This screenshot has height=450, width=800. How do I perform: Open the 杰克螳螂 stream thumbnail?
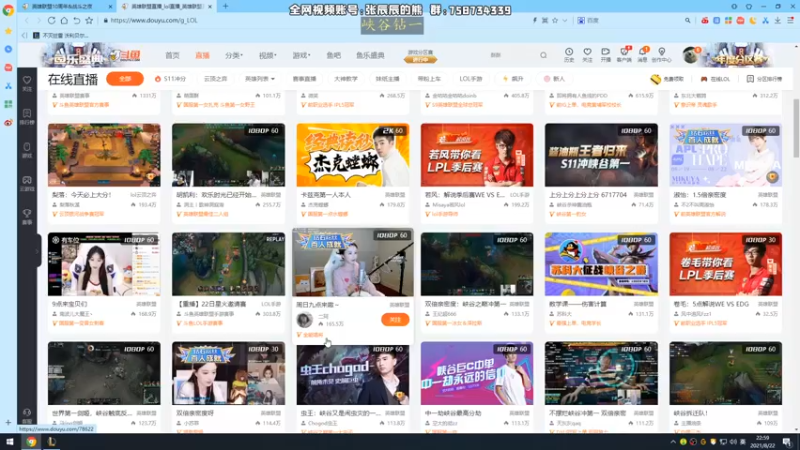click(x=353, y=155)
